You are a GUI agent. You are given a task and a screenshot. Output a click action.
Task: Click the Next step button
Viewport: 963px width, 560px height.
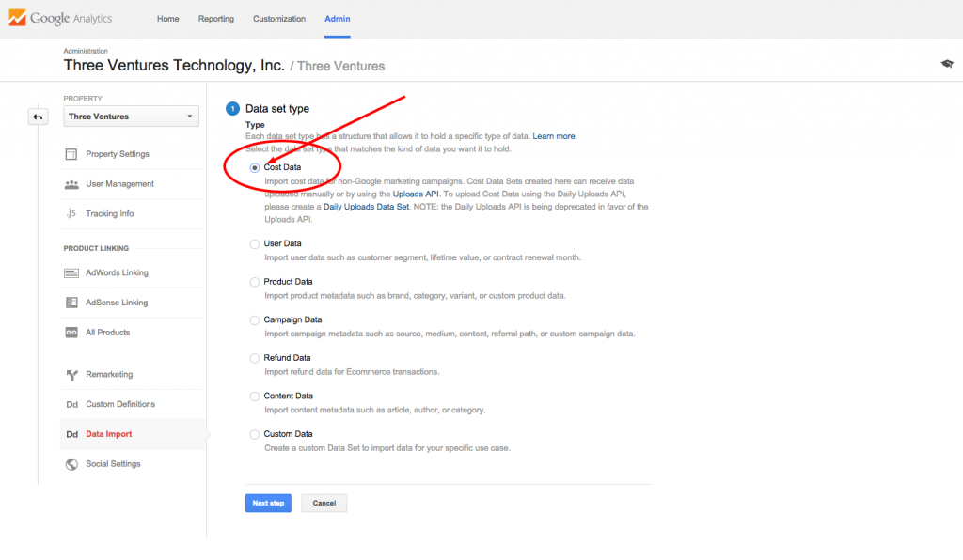click(x=268, y=503)
